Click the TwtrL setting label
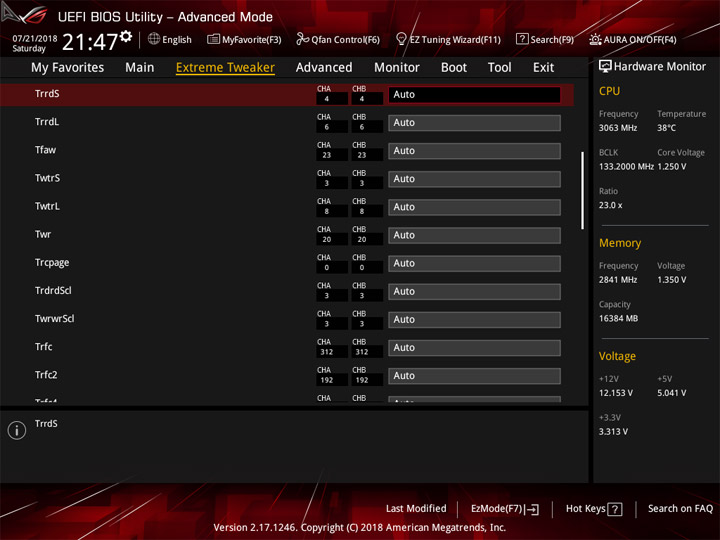The width and height of the screenshot is (720, 540). pos(47,206)
